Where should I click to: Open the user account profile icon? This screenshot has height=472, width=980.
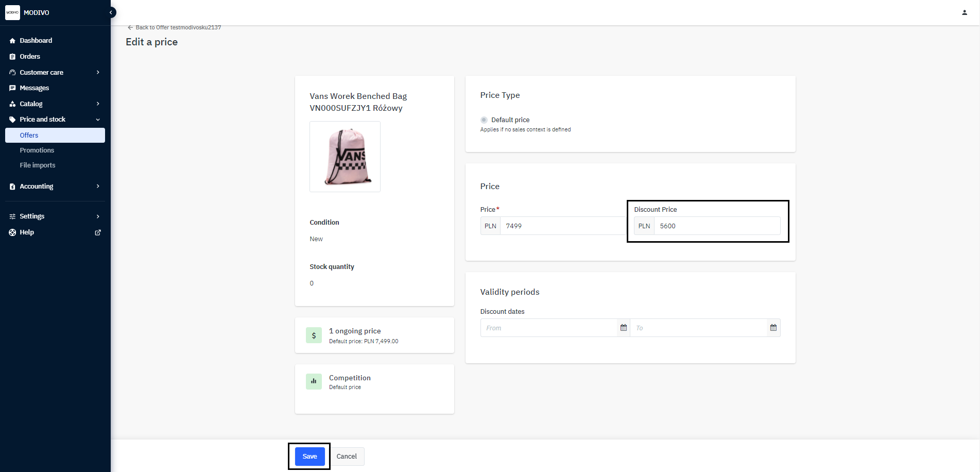pos(964,12)
